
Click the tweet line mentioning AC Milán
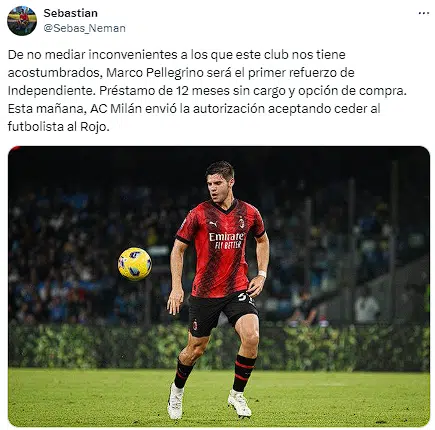[194, 109]
